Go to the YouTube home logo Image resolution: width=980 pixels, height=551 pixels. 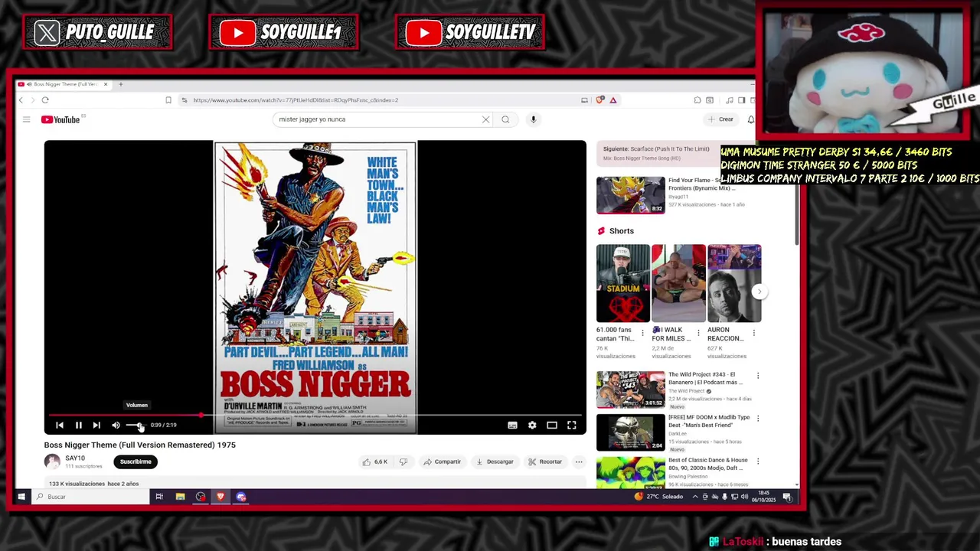point(60,119)
